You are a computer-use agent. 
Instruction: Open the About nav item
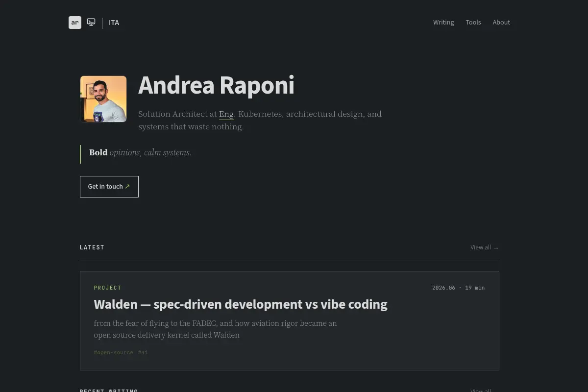[501, 23]
